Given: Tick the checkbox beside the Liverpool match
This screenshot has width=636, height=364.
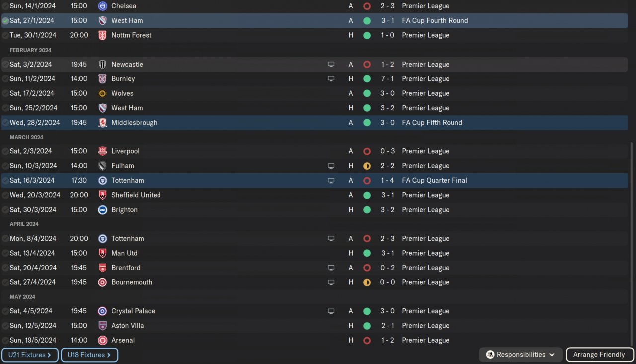Looking at the screenshot, I should click(5, 151).
